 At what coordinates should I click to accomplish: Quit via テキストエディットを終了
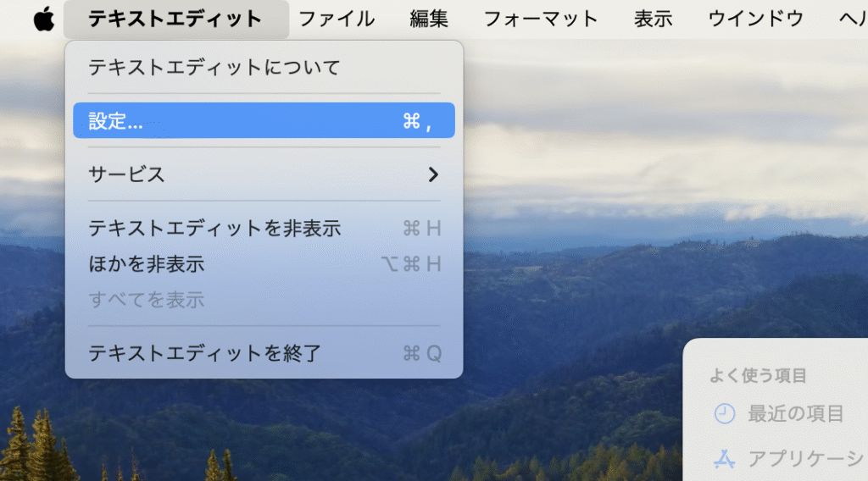coord(205,353)
